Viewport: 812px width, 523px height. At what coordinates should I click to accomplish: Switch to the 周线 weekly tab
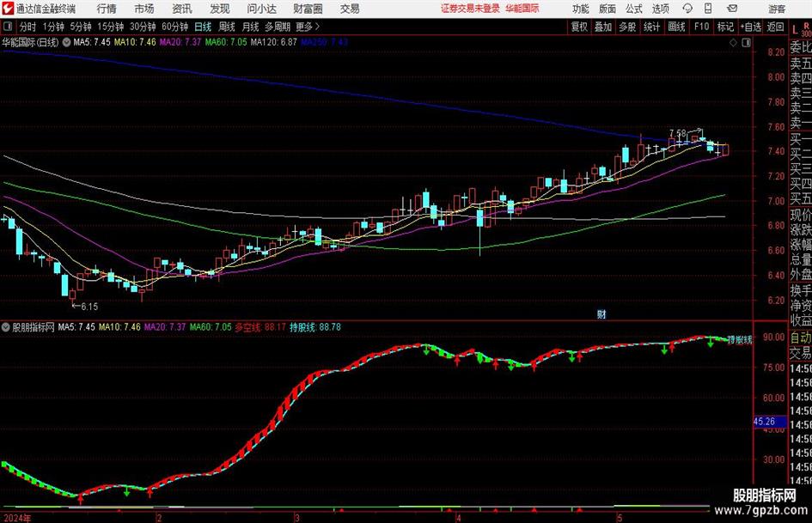(x=227, y=27)
